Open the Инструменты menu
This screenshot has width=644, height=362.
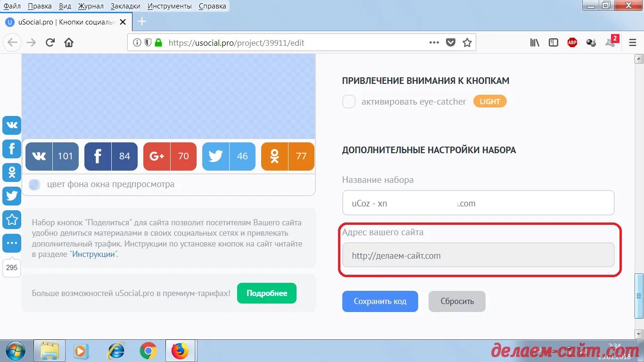click(169, 6)
